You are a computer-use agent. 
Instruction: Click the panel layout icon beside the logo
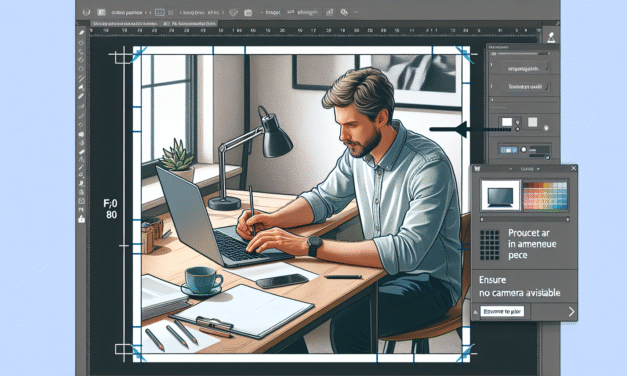101,12
